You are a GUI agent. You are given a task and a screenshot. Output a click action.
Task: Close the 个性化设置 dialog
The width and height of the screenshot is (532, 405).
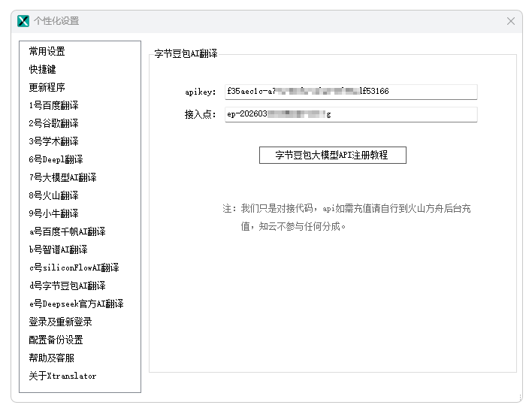(511, 21)
